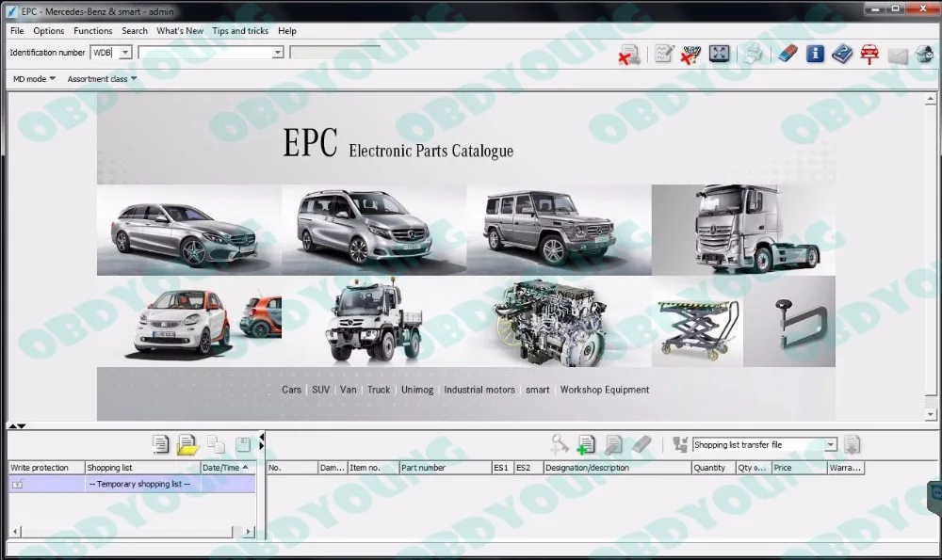Open Shopping list transfer file dropdown

click(830, 445)
